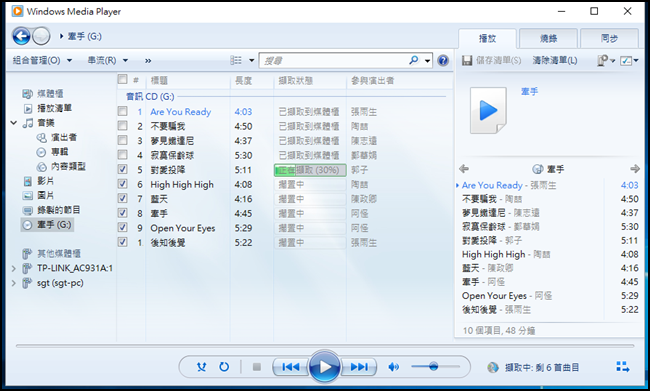Toggle the select-all checkbox in header

click(122, 79)
